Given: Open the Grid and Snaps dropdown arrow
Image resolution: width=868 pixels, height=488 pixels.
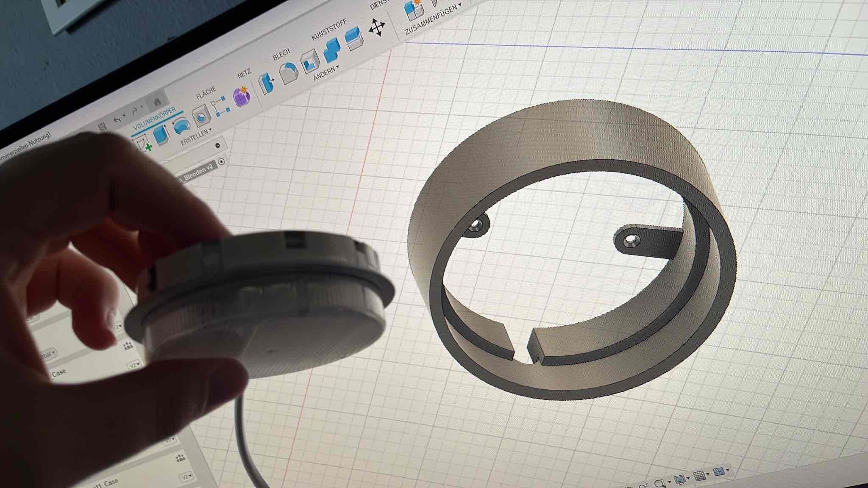Looking at the screenshot, I should [x=708, y=474].
